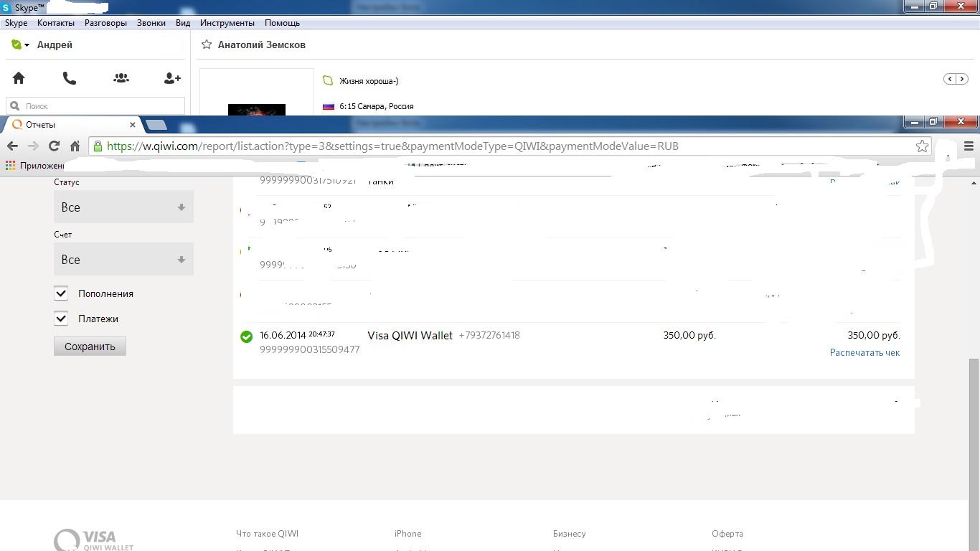980x551 pixels.
Task: Click the previous arrow in Skype profile panel
Action: tap(950, 79)
